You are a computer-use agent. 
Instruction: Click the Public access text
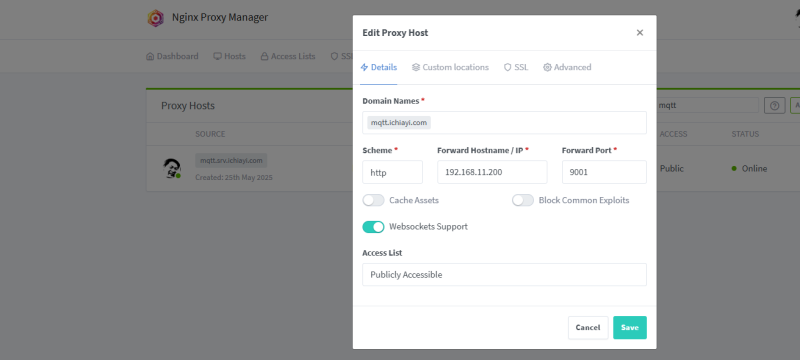coord(671,168)
